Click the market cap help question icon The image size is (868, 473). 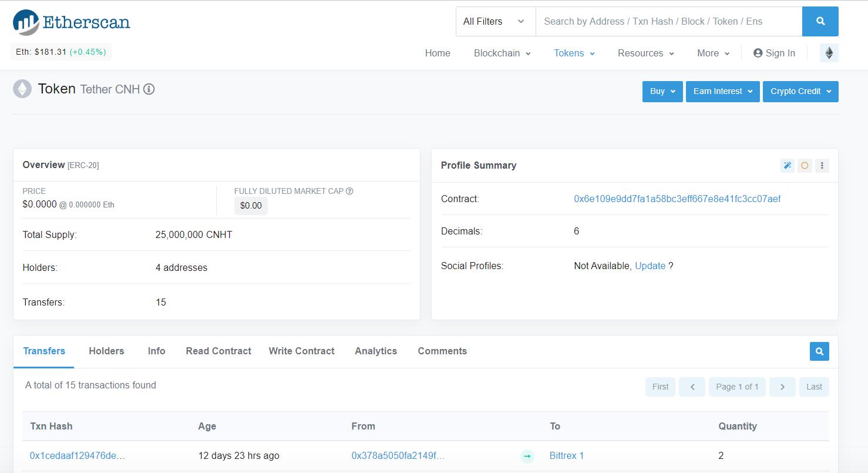point(349,191)
